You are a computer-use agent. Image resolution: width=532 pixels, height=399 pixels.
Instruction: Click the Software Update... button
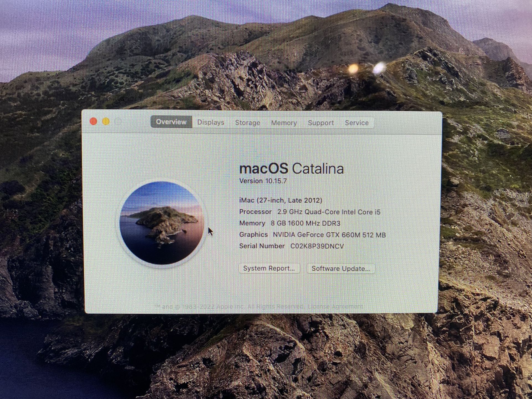[341, 268]
